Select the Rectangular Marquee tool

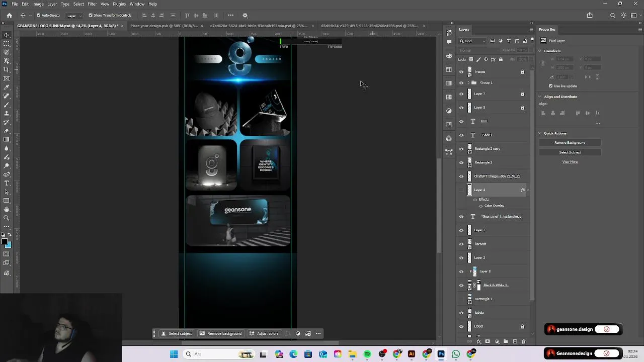click(x=7, y=44)
